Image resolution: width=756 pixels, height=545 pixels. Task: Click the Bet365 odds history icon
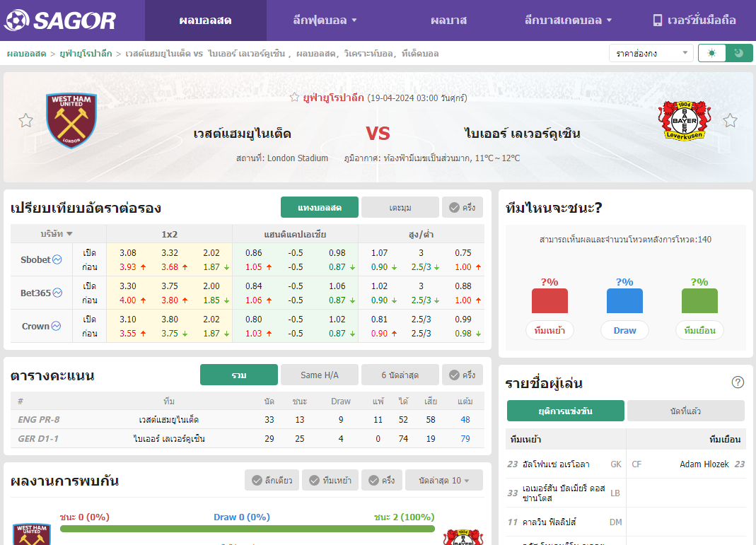(x=57, y=293)
